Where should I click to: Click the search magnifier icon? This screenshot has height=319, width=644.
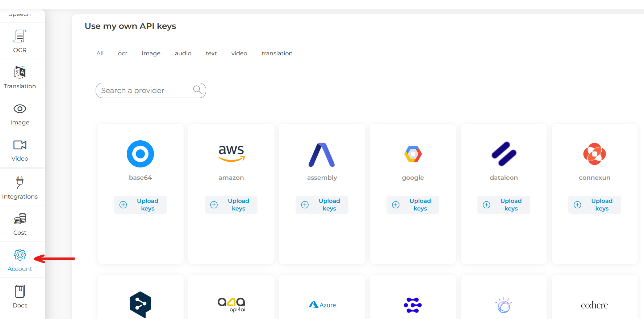coord(197,90)
